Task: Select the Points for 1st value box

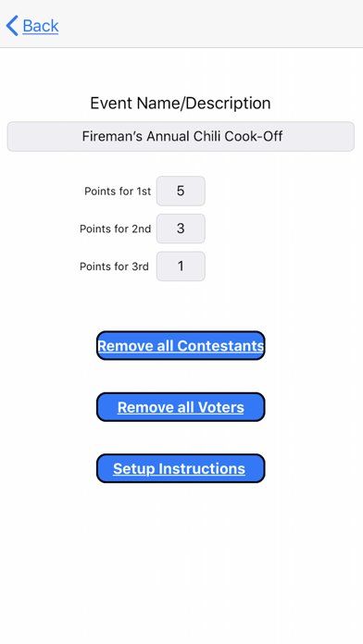Action: coord(181,191)
